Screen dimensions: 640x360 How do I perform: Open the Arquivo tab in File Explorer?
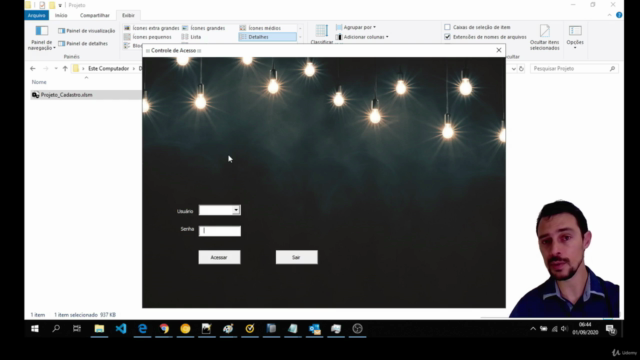click(x=36, y=15)
